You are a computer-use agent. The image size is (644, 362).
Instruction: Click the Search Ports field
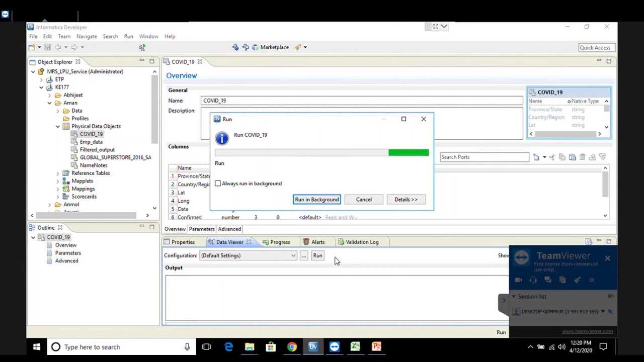(x=484, y=157)
